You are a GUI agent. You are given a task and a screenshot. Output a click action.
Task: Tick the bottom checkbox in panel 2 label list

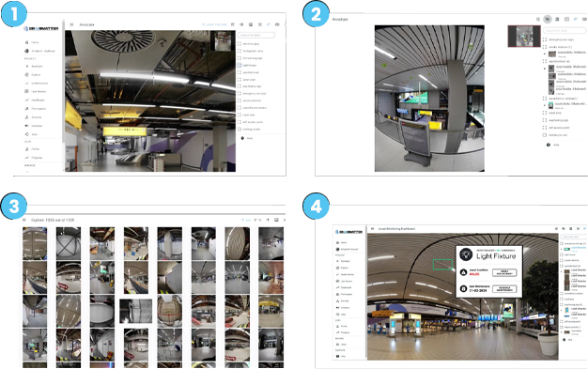pos(545,135)
